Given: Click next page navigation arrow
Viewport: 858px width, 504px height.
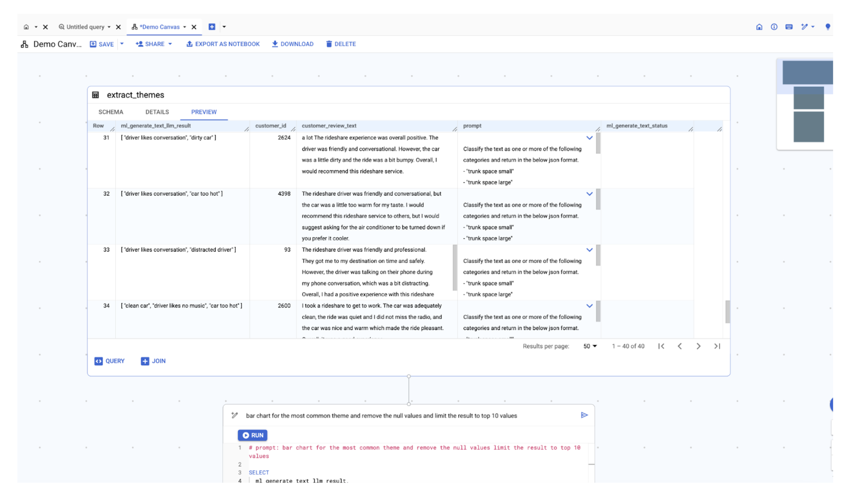Looking at the screenshot, I should (698, 346).
